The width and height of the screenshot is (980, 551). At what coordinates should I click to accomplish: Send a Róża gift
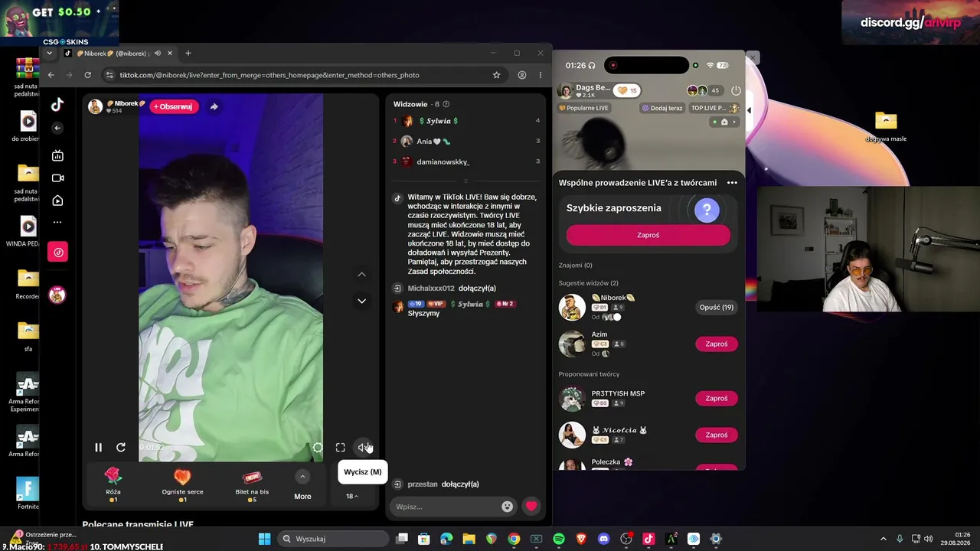113,484
